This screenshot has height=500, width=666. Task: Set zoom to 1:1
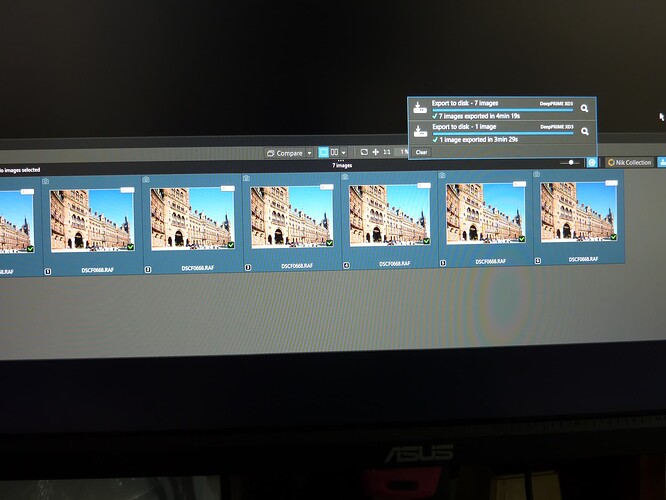click(x=387, y=152)
